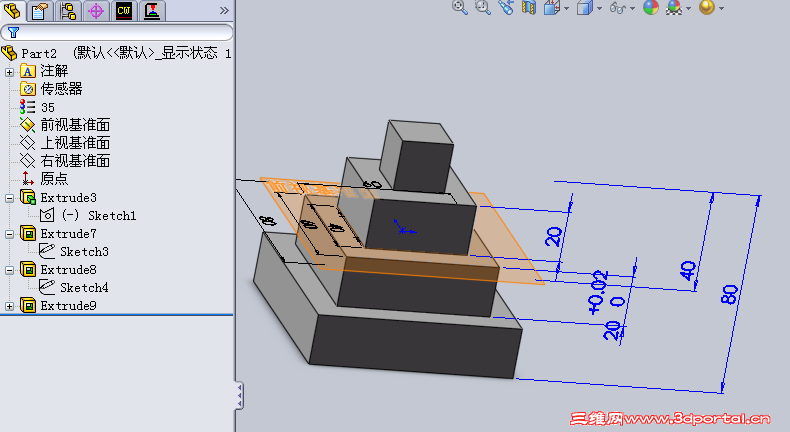790x432 pixels.
Task: Click the Previous View icon
Action: click(x=506, y=7)
